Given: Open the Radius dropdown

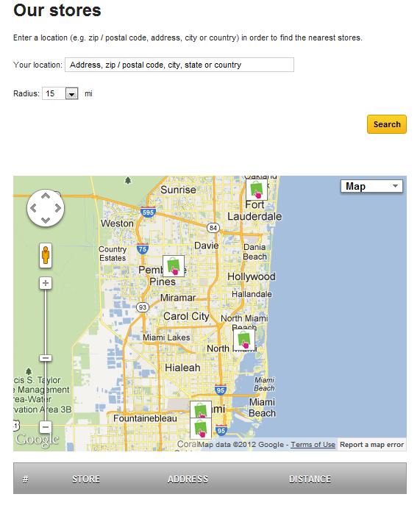Looking at the screenshot, I should 60,93.
